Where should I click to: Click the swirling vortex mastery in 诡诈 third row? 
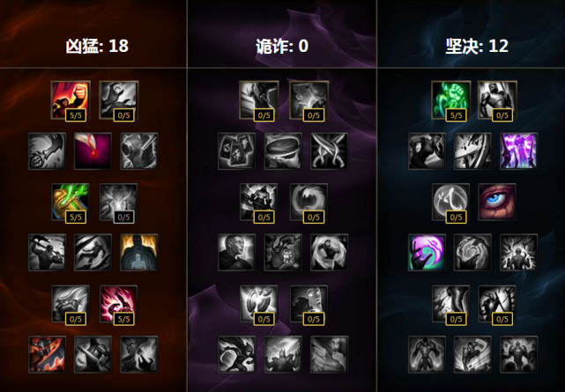point(309,202)
